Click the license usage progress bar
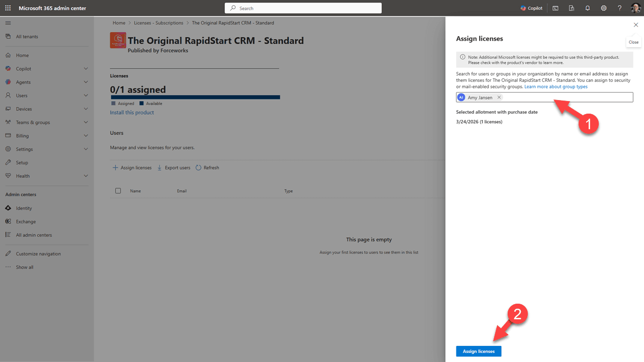 (195, 97)
